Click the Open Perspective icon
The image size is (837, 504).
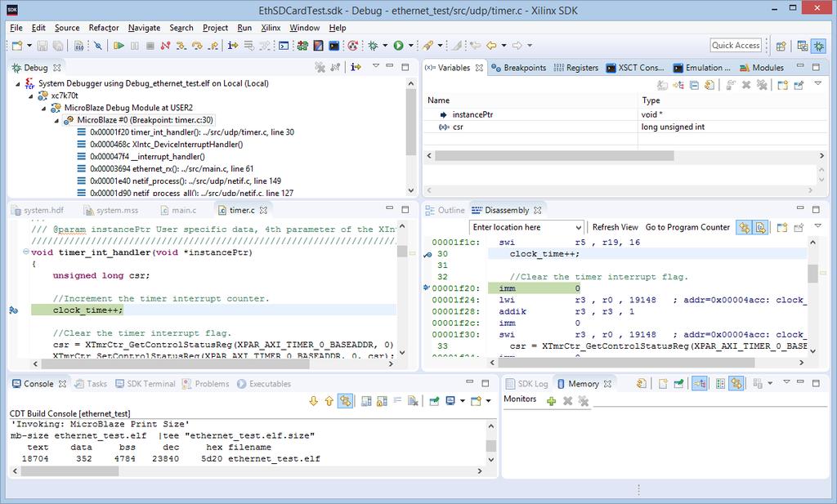[781, 46]
